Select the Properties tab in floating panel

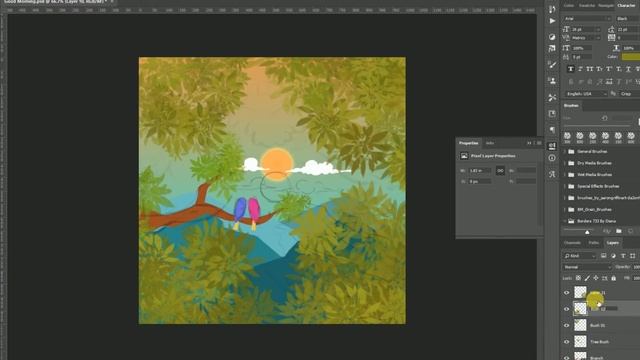[x=468, y=143]
